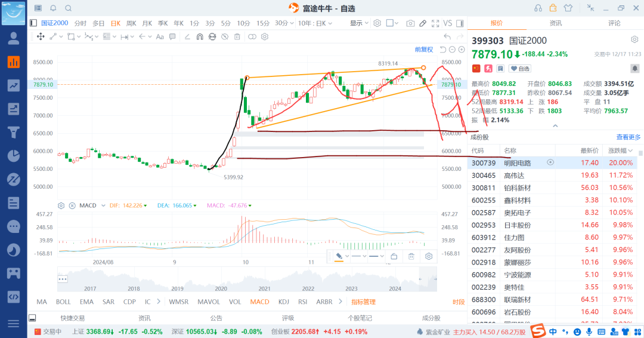Viewport: 644px width, 338px height.
Task: Select the comment note drawing tool
Action: click(x=172, y=36)
